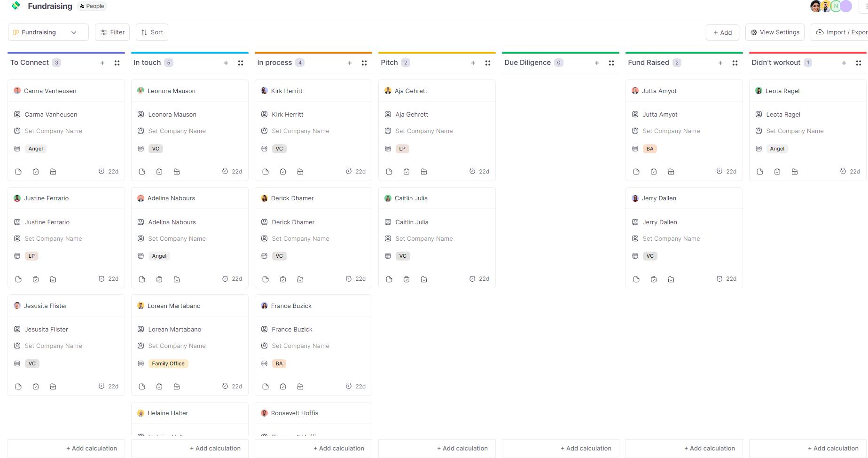868x458 pixels.
Task: Open notes icon on Carma Vanheusen card
Action: coord(18,172)
